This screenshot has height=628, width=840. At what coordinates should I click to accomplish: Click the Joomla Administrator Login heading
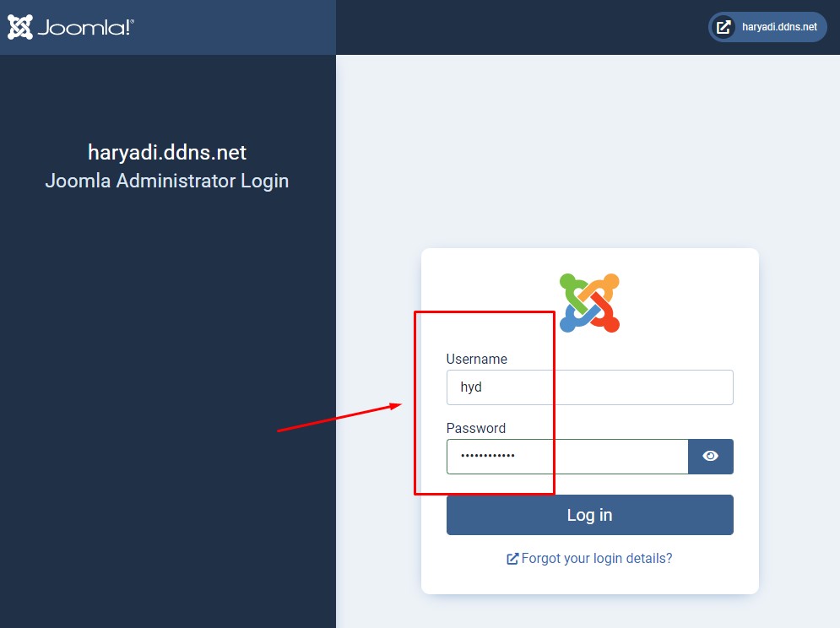pyautogui.click(x=167, y=181)
